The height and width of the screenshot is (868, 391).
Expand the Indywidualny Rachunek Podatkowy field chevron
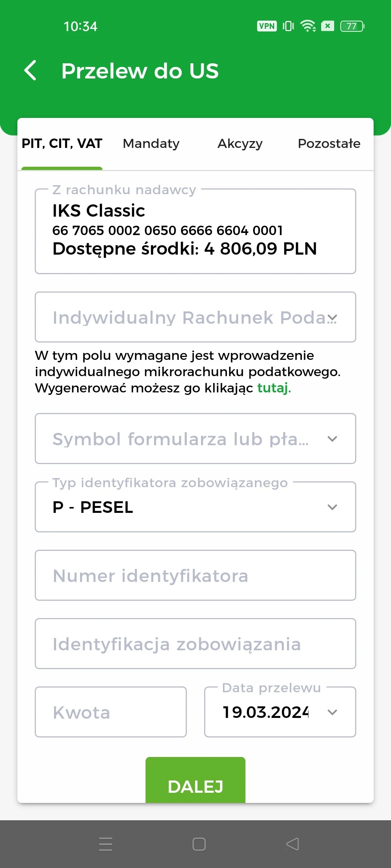(x=332, y=318)
